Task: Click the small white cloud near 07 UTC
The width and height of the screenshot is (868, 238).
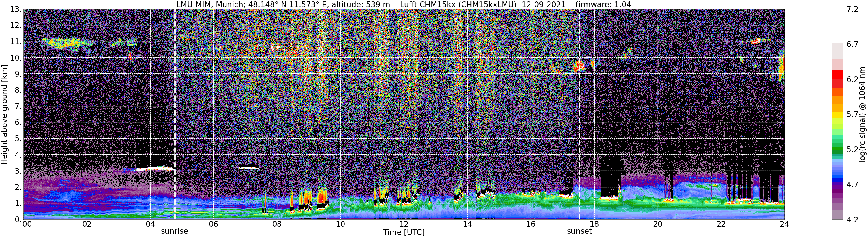Action: 249,168
